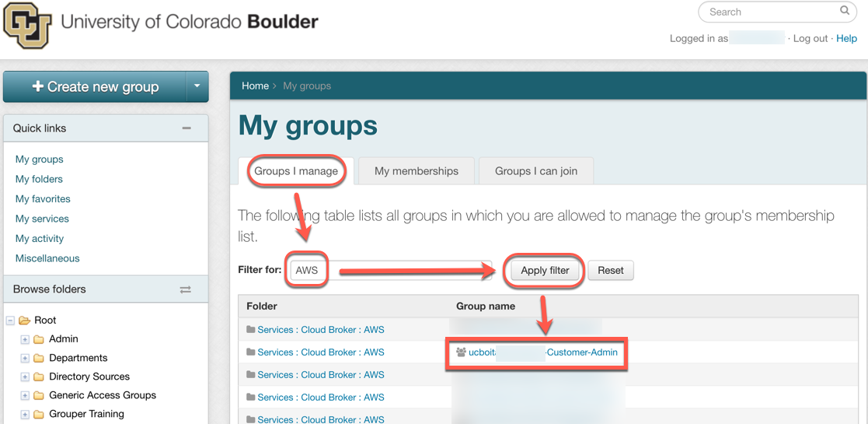The width and height of the screenshot is (868, 424).
Task: Switch to Groups I manage tab
Action: [296, 171]
